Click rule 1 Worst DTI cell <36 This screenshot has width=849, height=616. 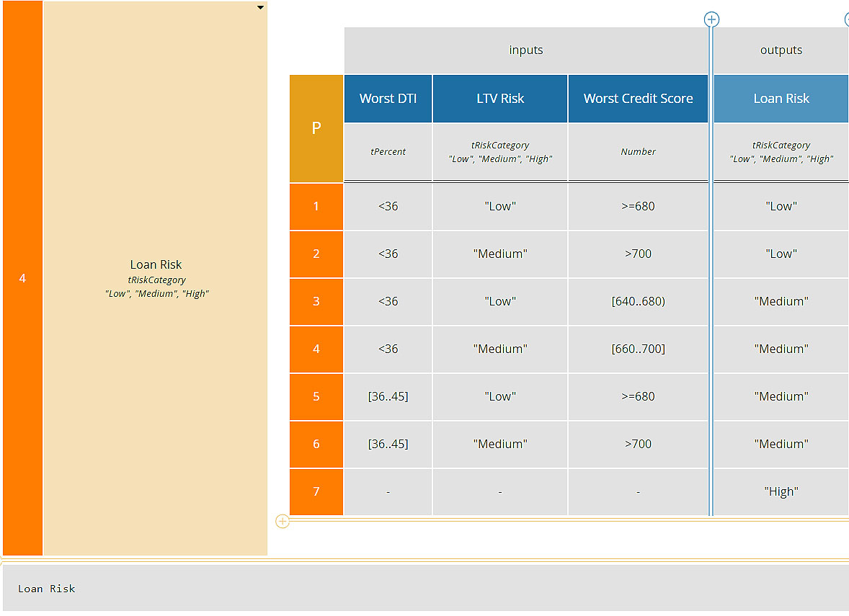(388, 206)
